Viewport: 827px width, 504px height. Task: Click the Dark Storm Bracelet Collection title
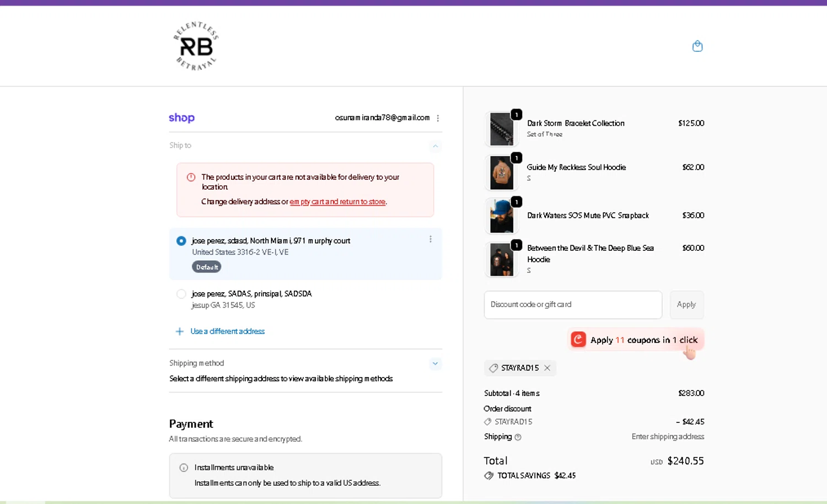pos(576,123)
